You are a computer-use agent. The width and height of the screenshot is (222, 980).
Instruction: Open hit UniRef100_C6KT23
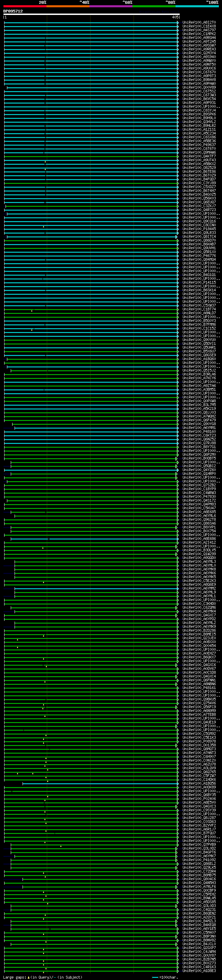point(199,435)
